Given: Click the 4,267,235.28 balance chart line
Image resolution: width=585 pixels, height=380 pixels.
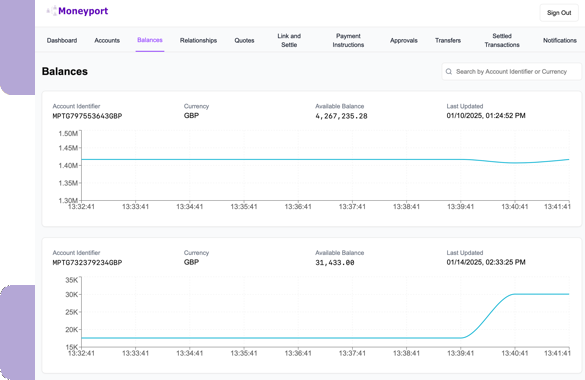Looking at the screenshot, I should (x=325, y=160).
